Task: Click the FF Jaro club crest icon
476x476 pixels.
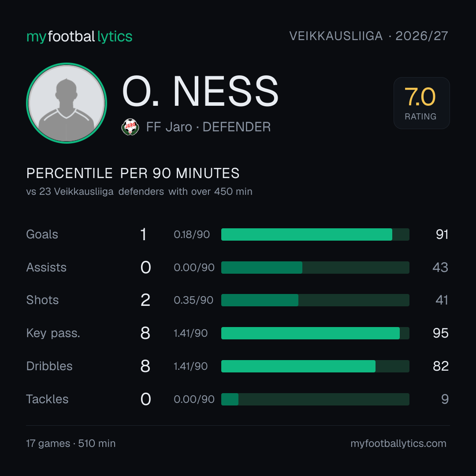Action: [130, 127]
